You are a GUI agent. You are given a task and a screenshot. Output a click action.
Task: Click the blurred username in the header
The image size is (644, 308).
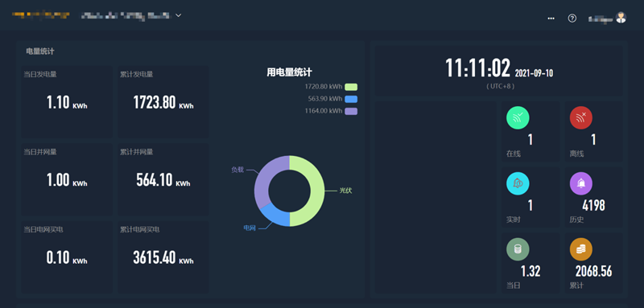tap(601, 18)
